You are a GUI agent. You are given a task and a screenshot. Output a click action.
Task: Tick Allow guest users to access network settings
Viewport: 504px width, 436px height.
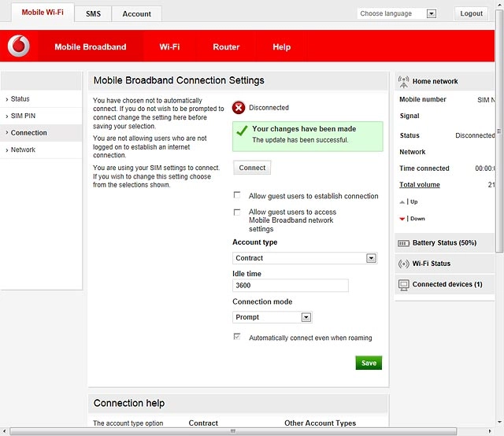[x=237, y=212]
